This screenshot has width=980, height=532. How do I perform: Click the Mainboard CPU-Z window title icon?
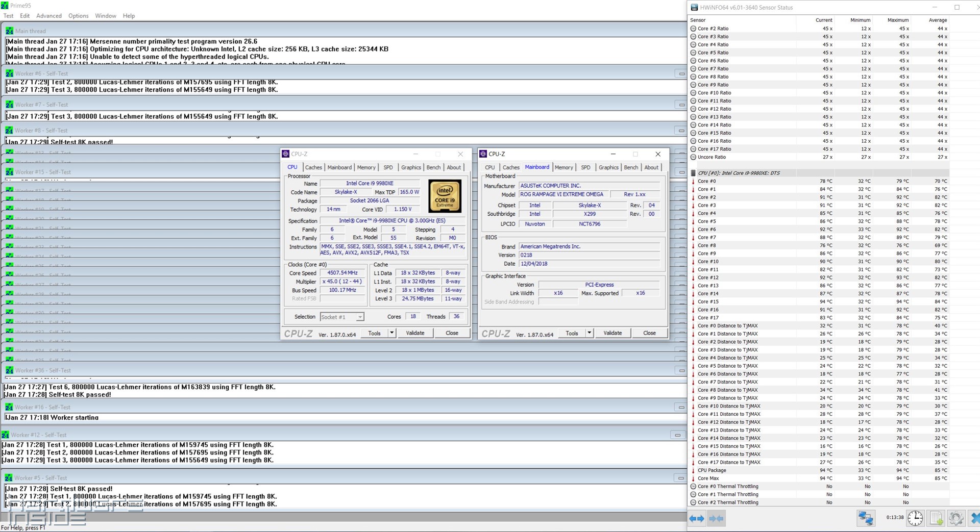tap(483, 154)
